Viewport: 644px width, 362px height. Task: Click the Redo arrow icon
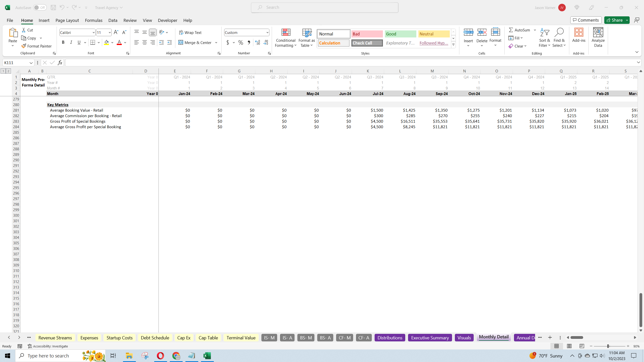tap(74, 8)
